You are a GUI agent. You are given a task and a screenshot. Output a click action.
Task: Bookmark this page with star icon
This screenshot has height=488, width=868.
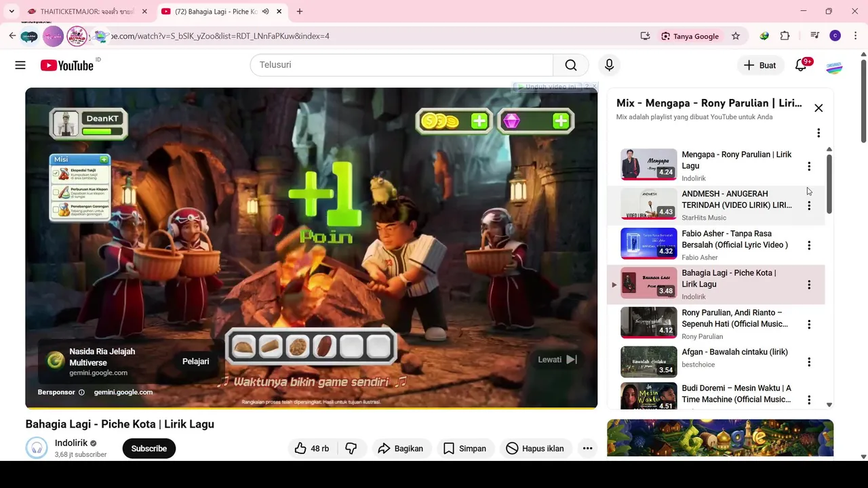click(x=736, y=36)
